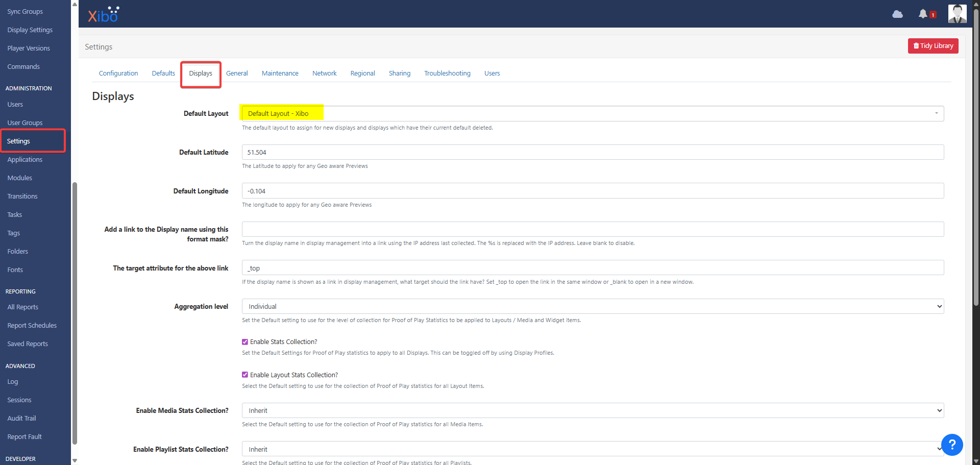Viewport: 980px width, 465px height.
Task: Click the sidebar scroll down arrow
Action: [x=75, y=460]
